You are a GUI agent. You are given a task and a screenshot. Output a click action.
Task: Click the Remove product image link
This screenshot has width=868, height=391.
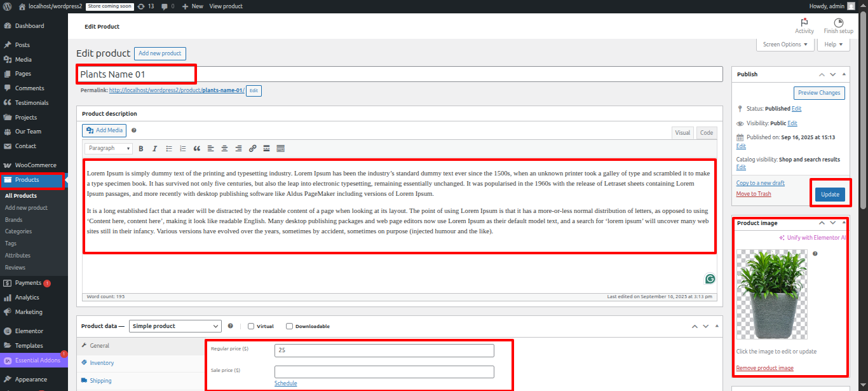tap(764, 368)
